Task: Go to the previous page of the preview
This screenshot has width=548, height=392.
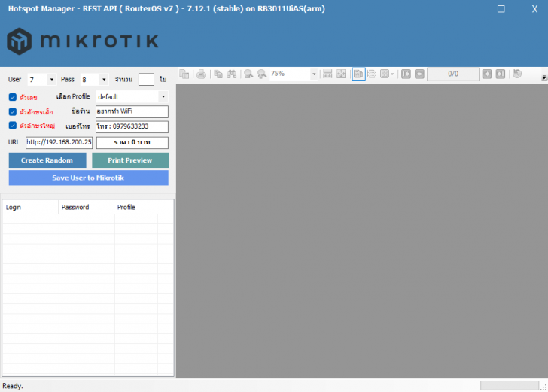Action: pos(420,74)
